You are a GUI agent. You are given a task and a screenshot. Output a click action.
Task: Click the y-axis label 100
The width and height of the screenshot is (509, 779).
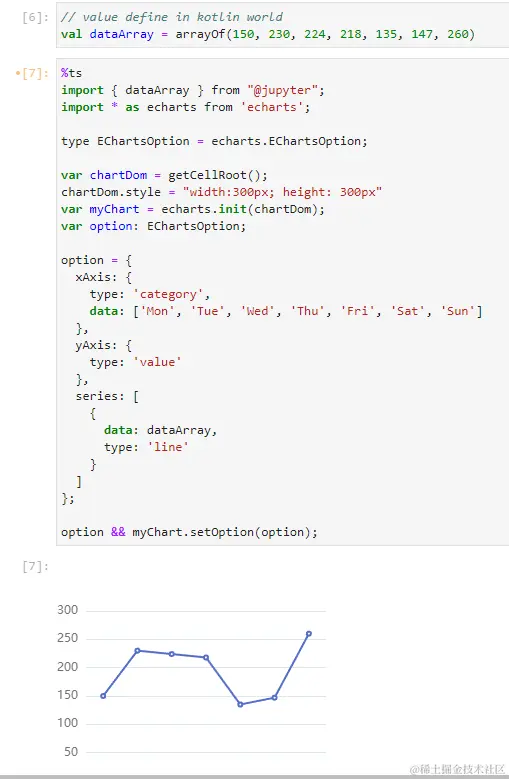tap(68, 723)
